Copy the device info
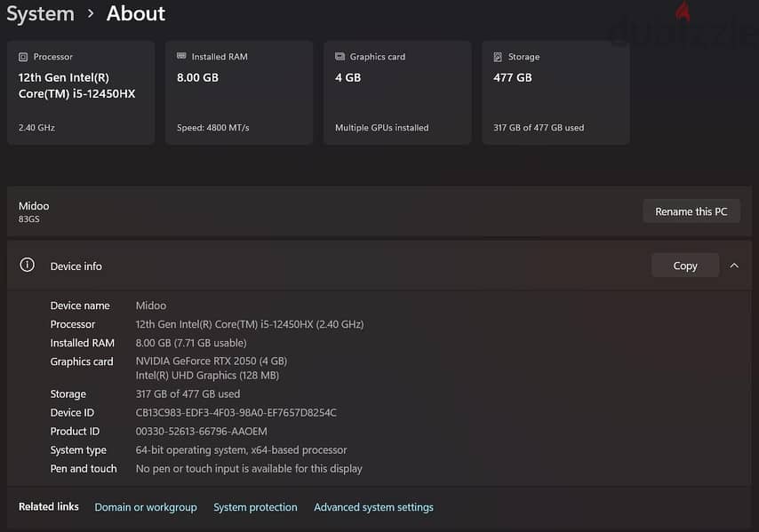Image resolution: width=759 pixels, height=532 pixels. click(685, 266)
